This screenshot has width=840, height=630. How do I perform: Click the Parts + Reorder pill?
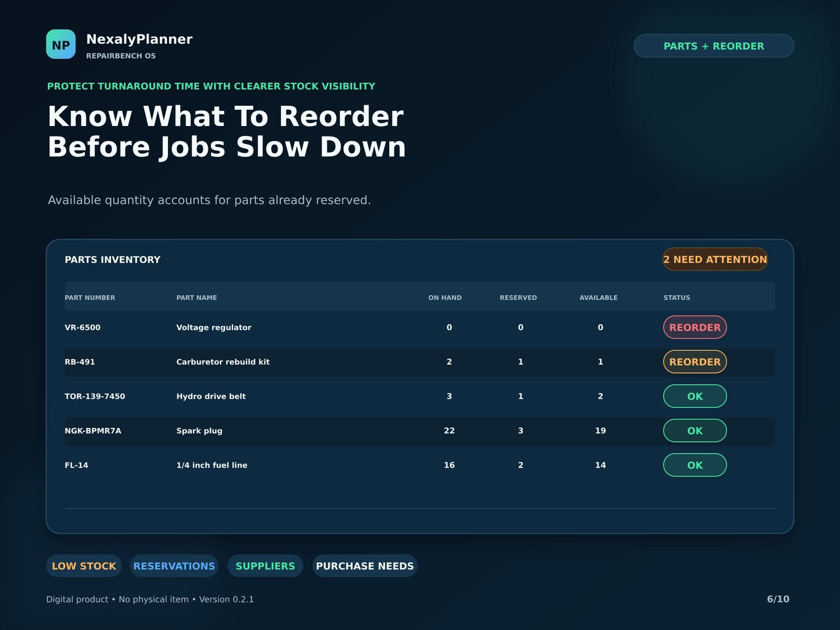[713, 46]
